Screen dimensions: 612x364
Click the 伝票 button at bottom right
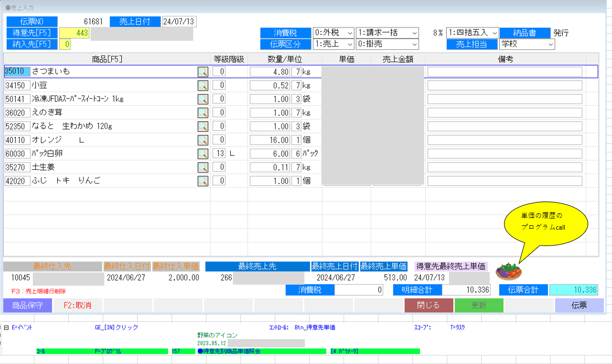point(579,305)
